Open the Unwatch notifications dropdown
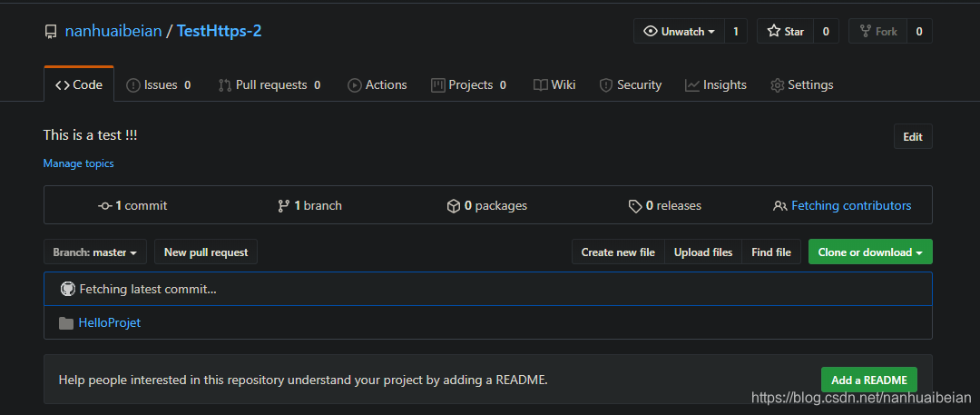Viewport: 980px width, 415px height. click(x=680, y=31)
